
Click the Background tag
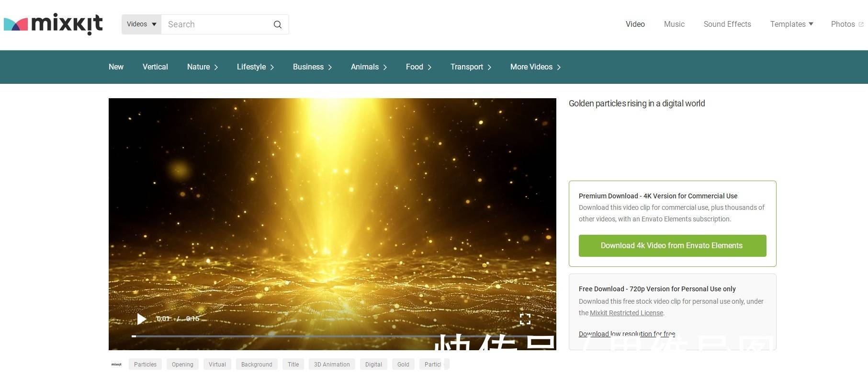[257, 365]
